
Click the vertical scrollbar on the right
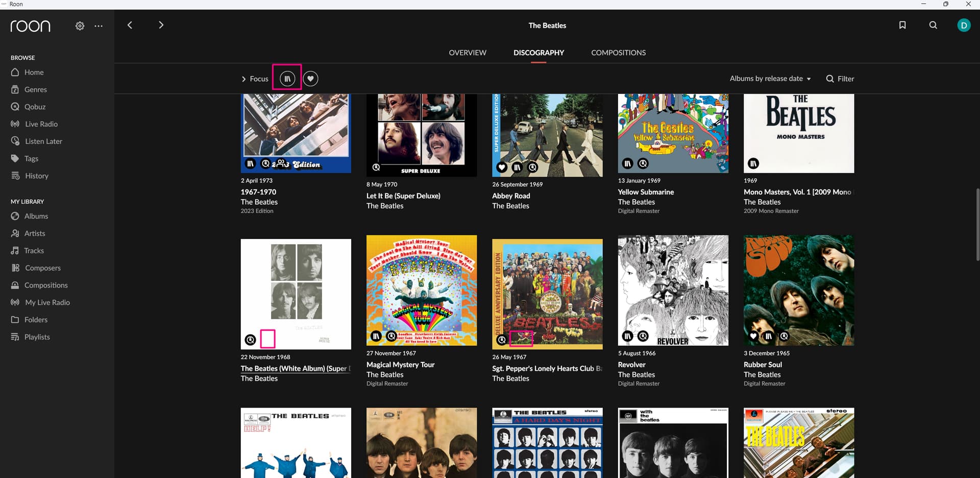(977, 224)
